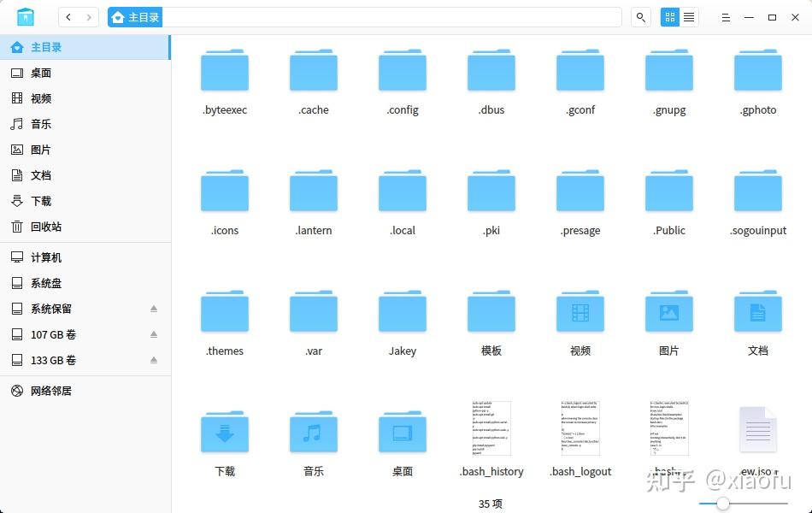Open the 计算机 (Computer) sidebar entry
Image resolution: width=812 pixels, height=513 pixels.
click(x=44, y=257)
